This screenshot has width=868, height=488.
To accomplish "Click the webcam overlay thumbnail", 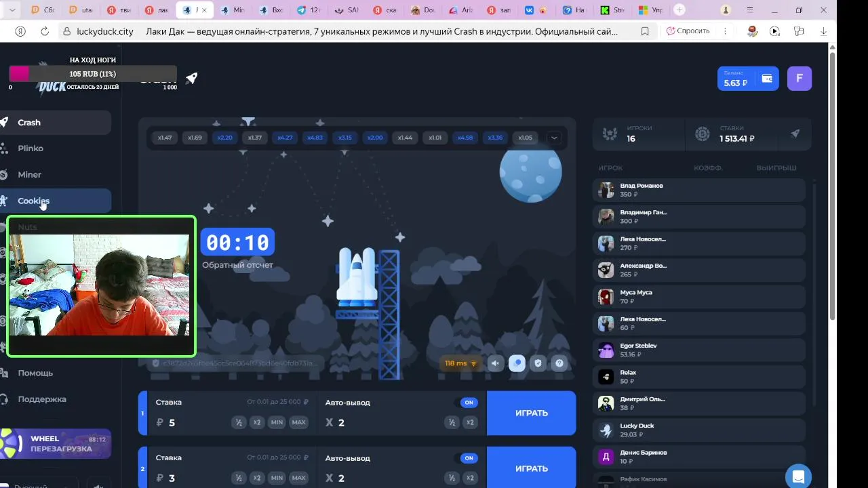I will [102, 286].
